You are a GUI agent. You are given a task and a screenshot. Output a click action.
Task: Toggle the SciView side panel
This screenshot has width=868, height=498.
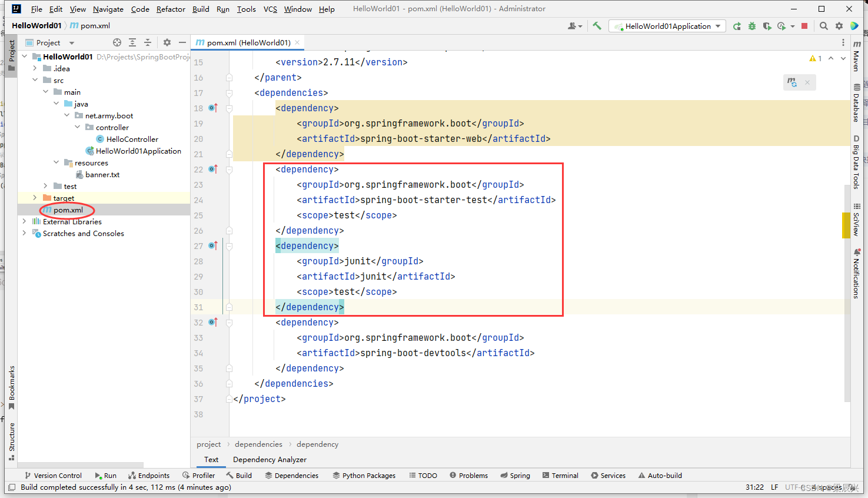(857, 220)
